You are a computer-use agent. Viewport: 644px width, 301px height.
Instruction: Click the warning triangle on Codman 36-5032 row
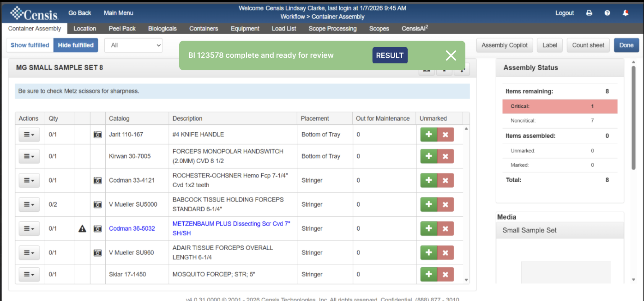point(82,228)
